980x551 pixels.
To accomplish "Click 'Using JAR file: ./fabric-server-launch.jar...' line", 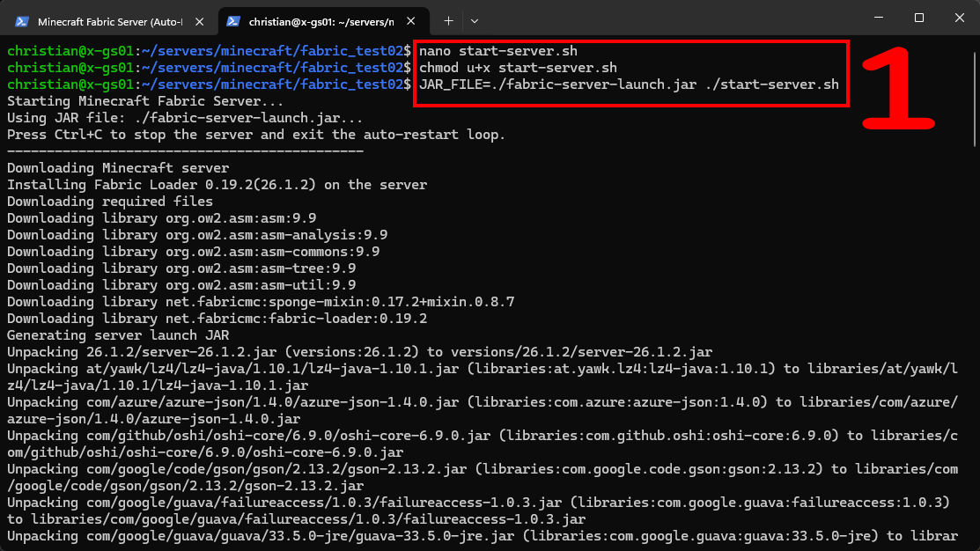I will pos(185,118).
